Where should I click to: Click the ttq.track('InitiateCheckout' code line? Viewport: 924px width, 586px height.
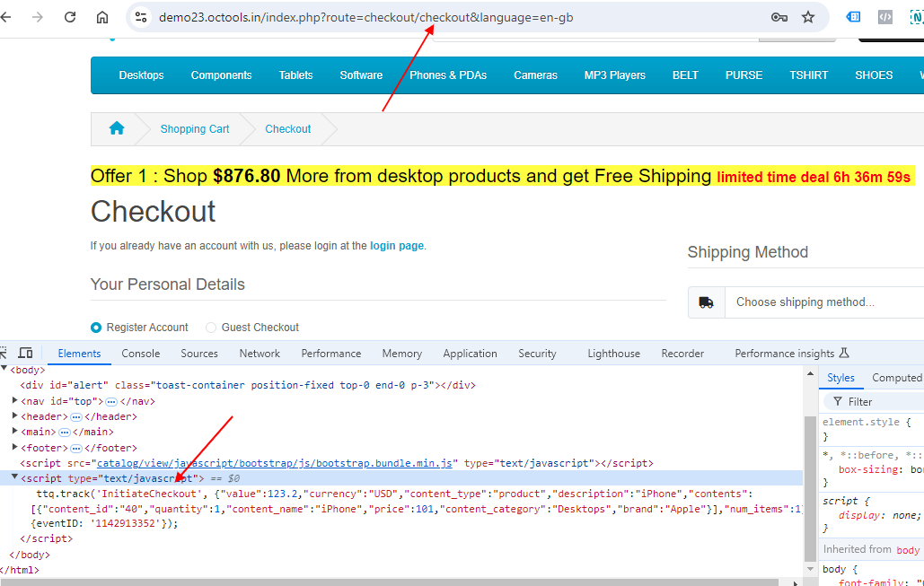[x=395, y=494]
